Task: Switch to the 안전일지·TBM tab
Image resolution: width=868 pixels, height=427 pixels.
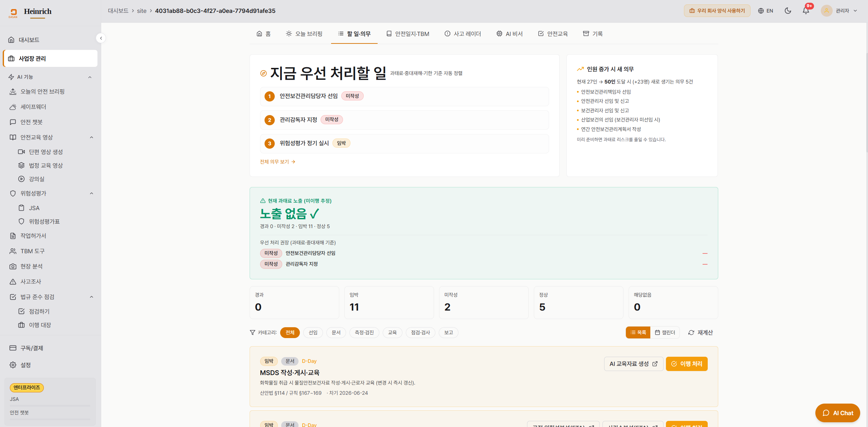Action: point(408,34)
